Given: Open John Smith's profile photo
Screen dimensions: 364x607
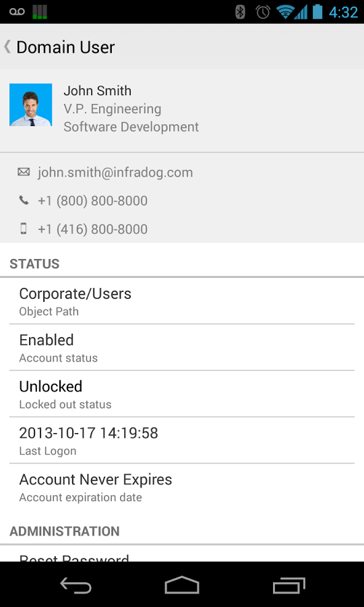Looking at the screenshot, I should point(31,105).
